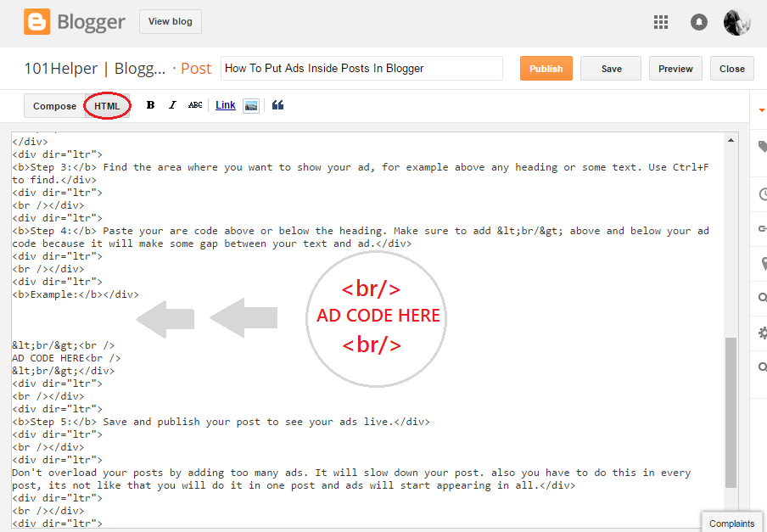Open Options via the gear icon
Image resolution: width=767 pixels, height=532 pixels.
click(762, 333)
